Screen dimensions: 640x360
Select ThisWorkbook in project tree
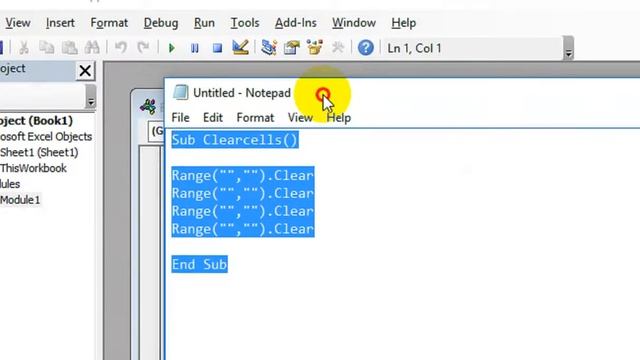point(33,168)
